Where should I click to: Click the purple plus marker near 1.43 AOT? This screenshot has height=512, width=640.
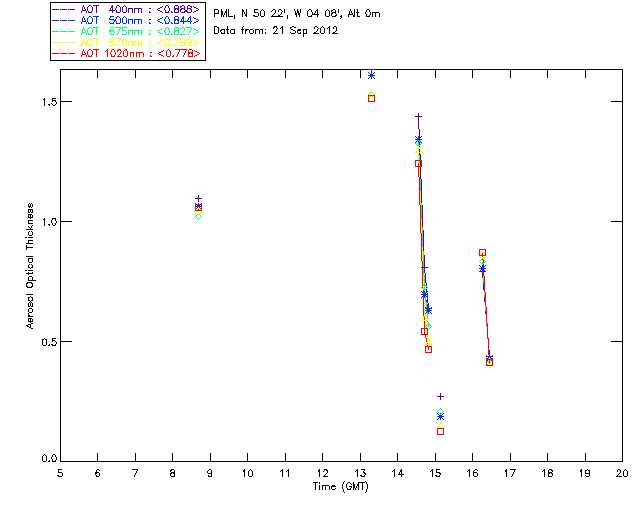tap(418, 117)
